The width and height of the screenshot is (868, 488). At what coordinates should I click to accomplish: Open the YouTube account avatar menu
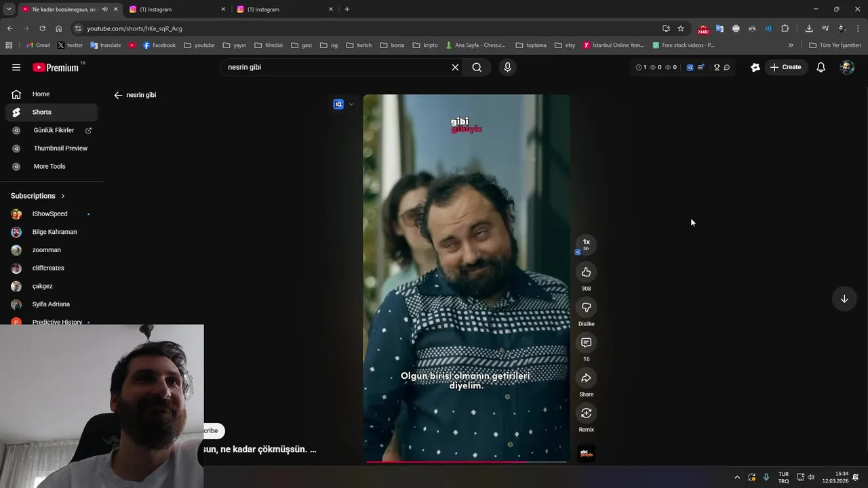click(847, 67)
